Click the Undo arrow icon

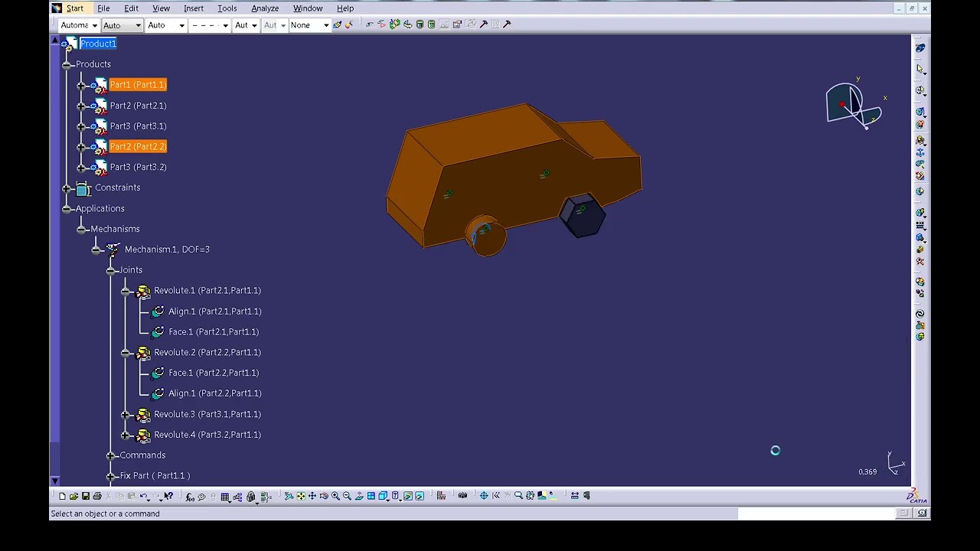[x=143, y=496]
